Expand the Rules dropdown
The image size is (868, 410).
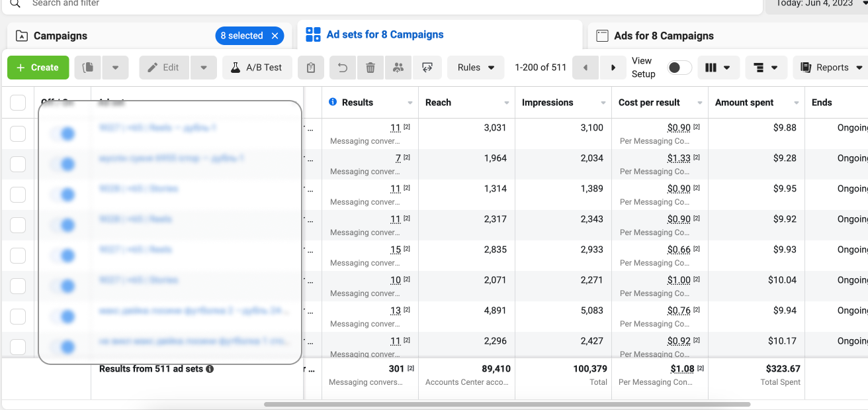tap(476, 68)
